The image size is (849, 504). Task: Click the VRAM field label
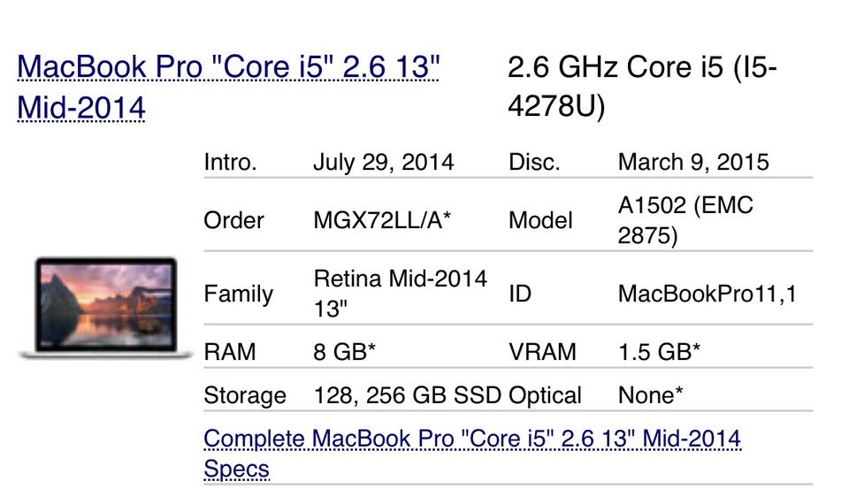pos(542,352)
